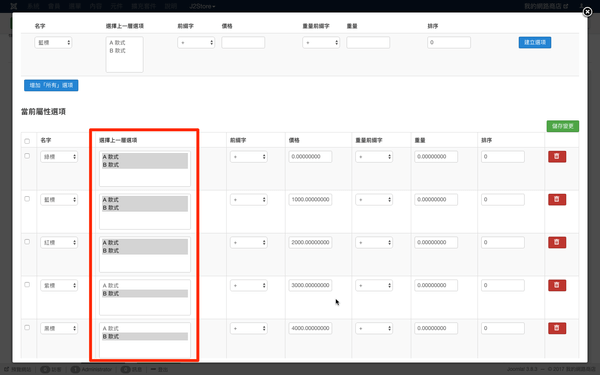600x375 pixels.
Task: Select B 款式 in the 1000.00000000 price row
Action: (x=145, y=208)
